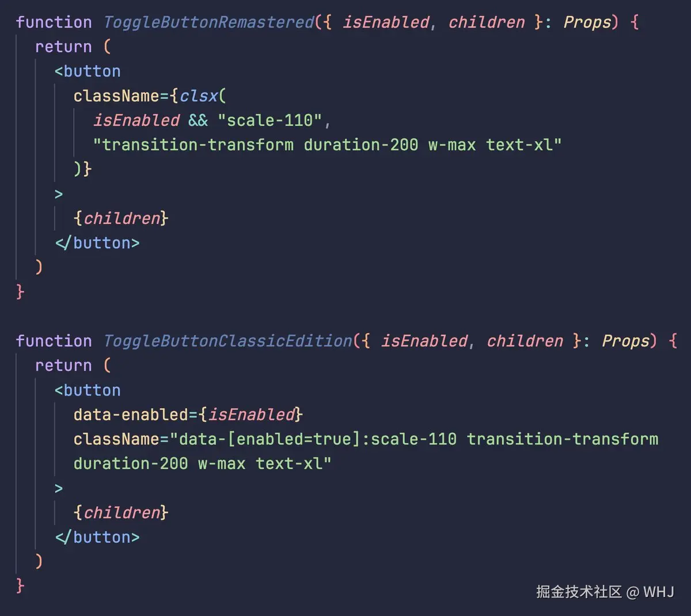The width and height of the screenshot is (691, 616).
Task: Click the second closing </button> tag
Action: (97, 537)
